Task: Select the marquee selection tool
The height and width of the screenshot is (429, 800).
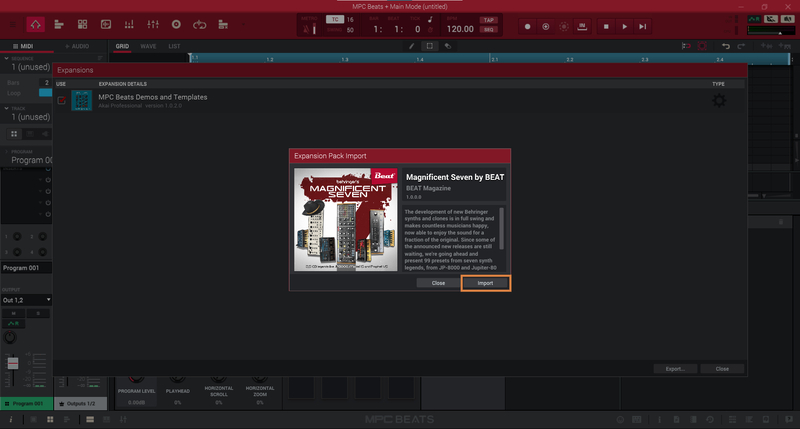Action: point(430,46)
